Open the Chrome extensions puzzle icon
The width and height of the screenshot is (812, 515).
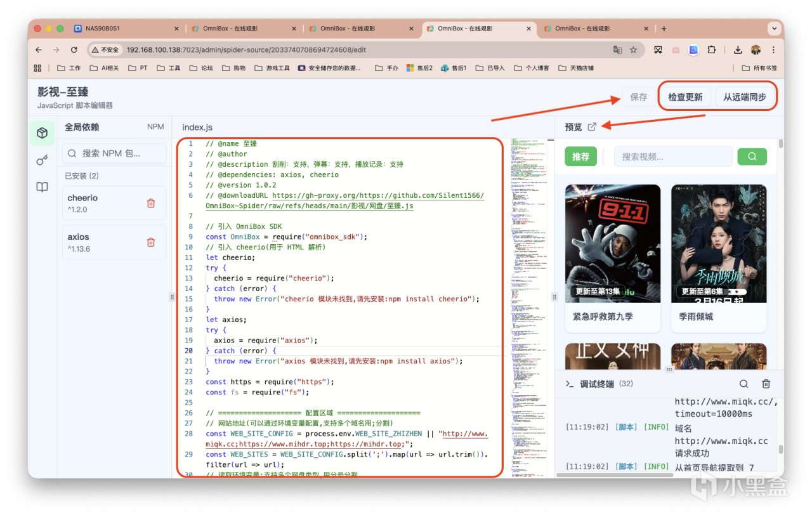712,49
